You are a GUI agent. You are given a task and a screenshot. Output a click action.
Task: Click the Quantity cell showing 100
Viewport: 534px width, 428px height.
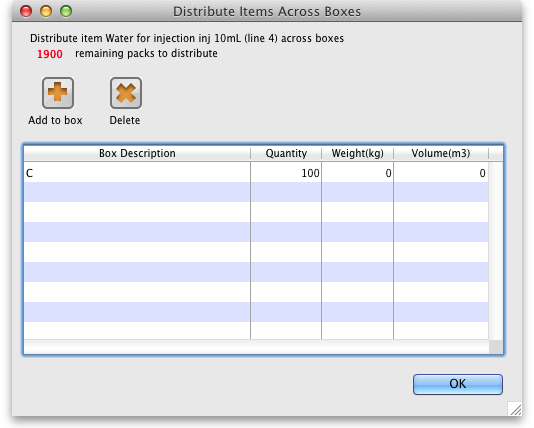point(286,173)
